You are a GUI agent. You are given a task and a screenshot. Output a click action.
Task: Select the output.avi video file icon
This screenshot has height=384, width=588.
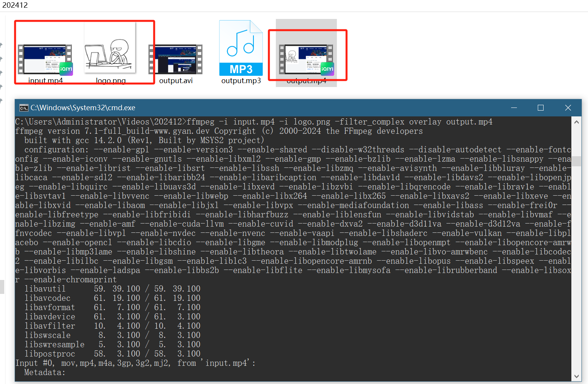(x=176, y=59)
